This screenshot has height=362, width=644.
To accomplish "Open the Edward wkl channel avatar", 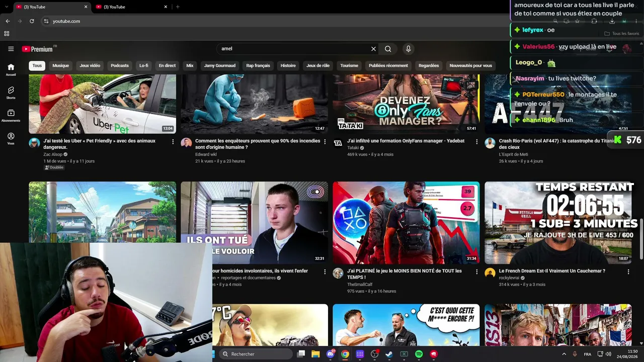I will (186, 143).
